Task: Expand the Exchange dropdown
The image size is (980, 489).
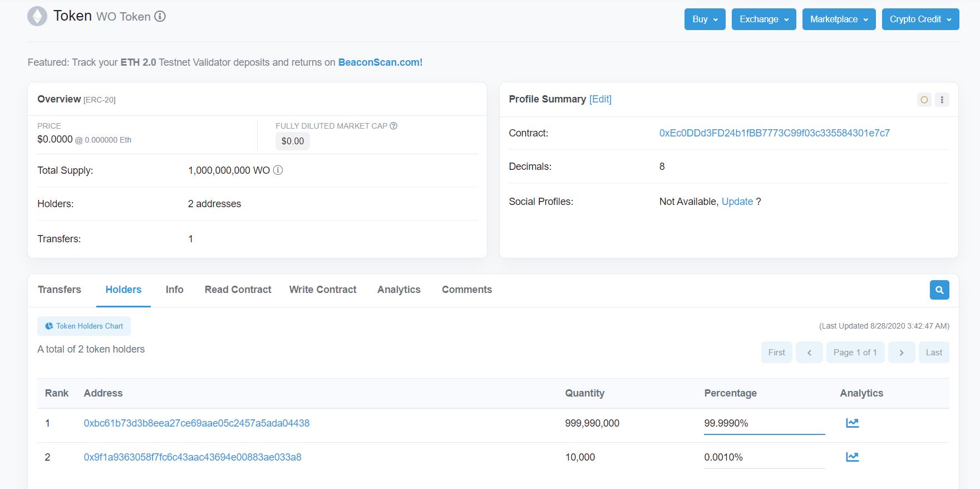Action: pyautogui.click(x=764, y=19)
